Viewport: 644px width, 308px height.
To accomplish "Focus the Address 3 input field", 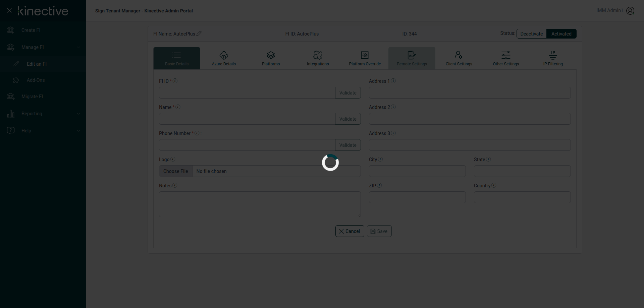I will (470, 145).
